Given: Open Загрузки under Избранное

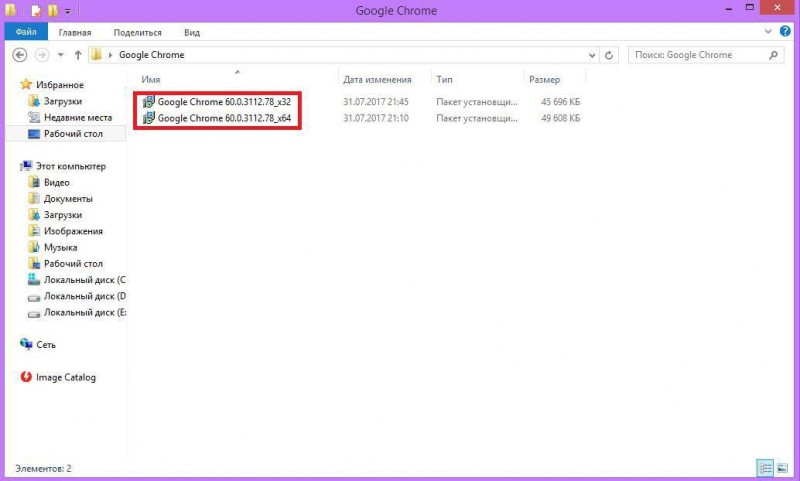Looking at the screenshot, I should pos(63,101).
